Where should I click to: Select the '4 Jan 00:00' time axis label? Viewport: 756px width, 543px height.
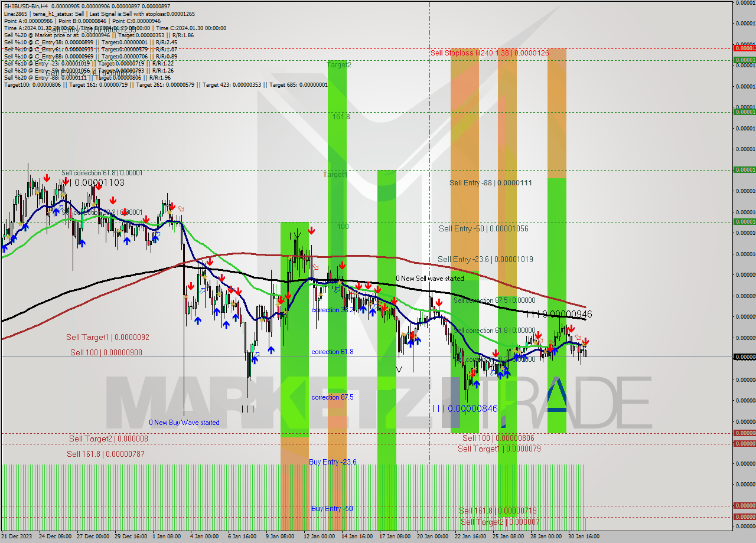[204, 537]
